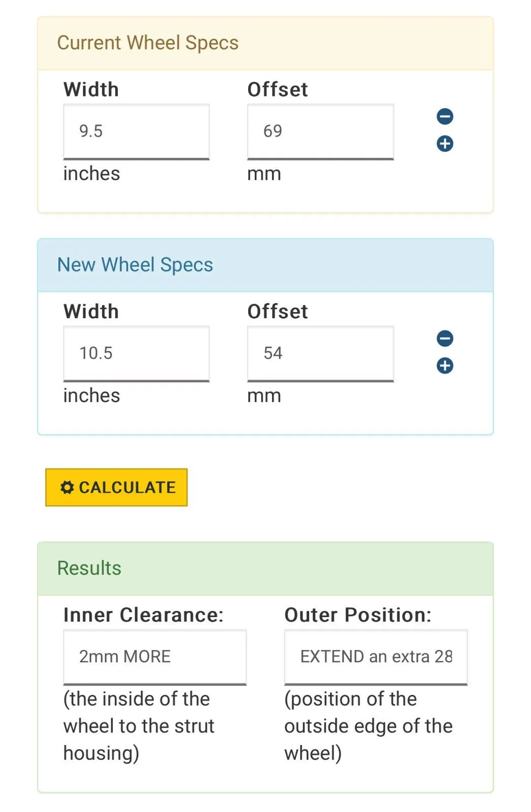Click the Offset label under New Wheel Specs

tap(278, 312)
